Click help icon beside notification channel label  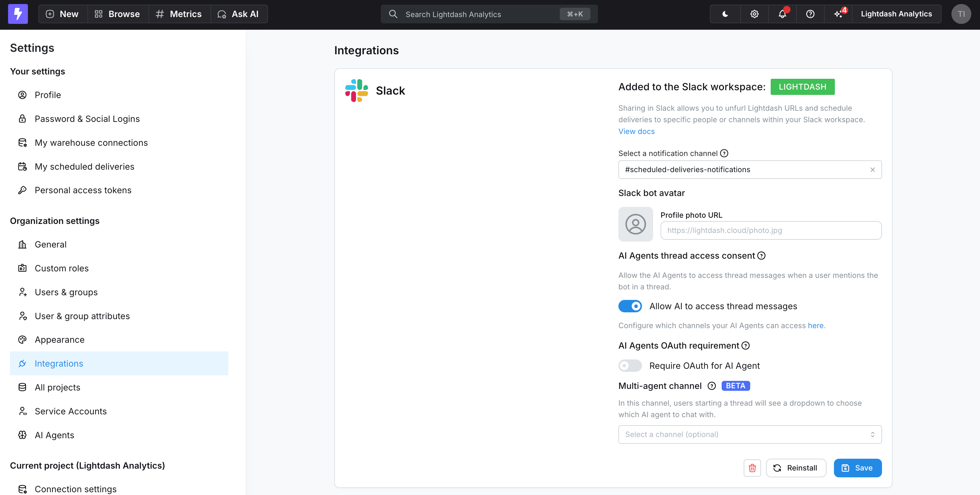[x=724, y=153]
